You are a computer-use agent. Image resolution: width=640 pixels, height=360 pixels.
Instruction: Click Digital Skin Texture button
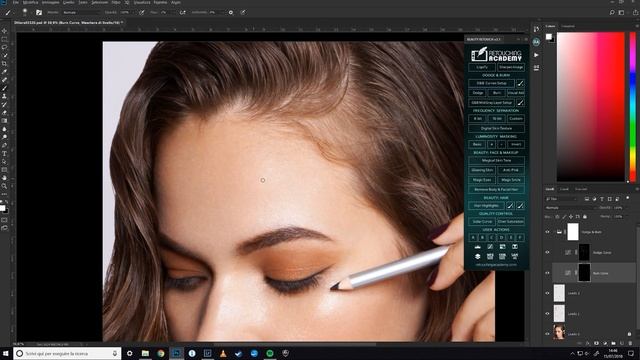(496, 128)
